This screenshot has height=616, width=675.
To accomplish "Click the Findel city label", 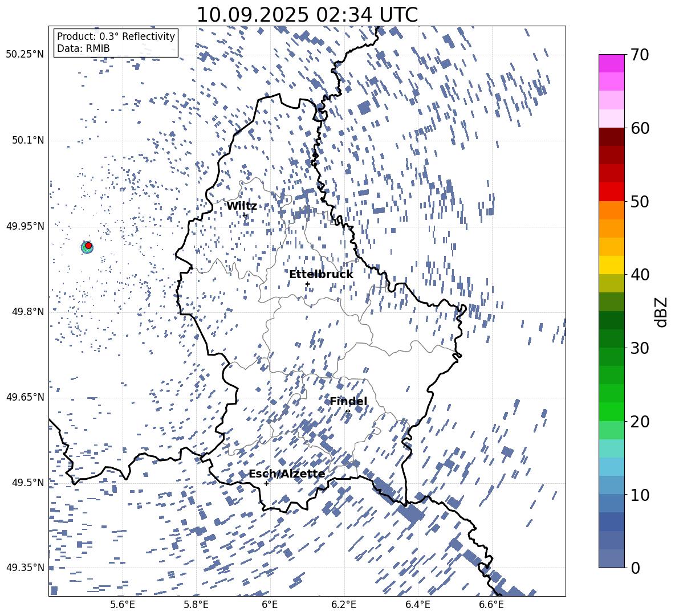I will (x=348, y=401).
